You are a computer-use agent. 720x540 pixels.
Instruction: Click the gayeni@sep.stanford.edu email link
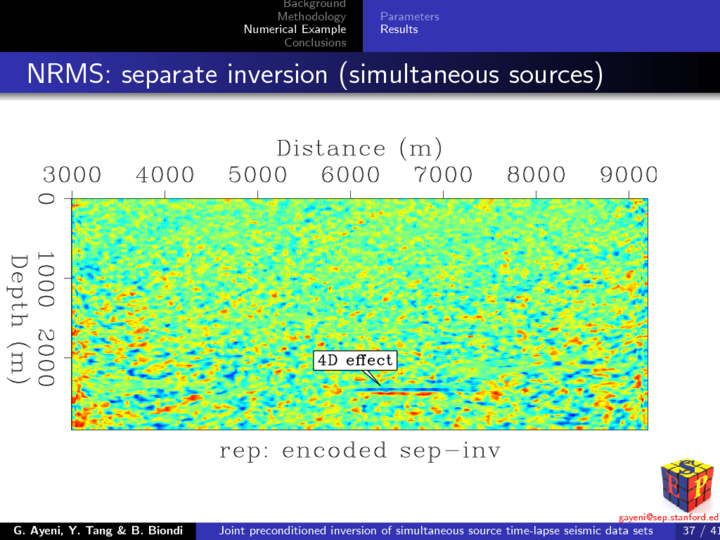coord(668,518)
